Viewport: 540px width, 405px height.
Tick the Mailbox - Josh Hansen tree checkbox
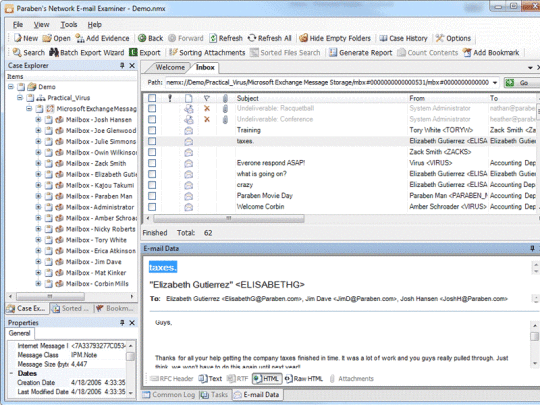coord(49,120)
